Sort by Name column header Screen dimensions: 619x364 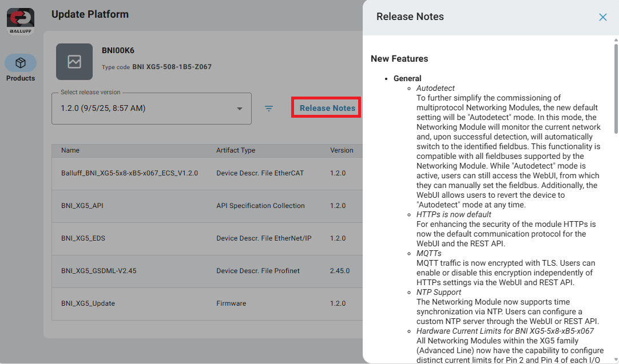(70, 150)
